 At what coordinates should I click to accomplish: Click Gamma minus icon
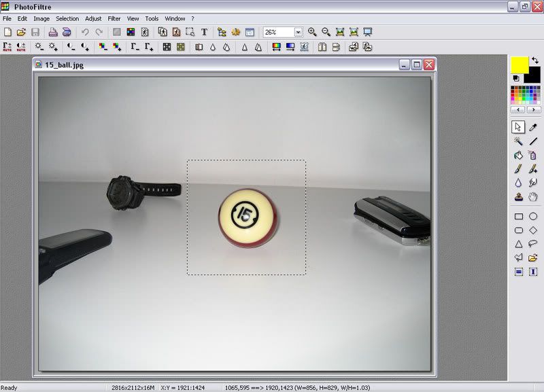click(x=135, y=47)
